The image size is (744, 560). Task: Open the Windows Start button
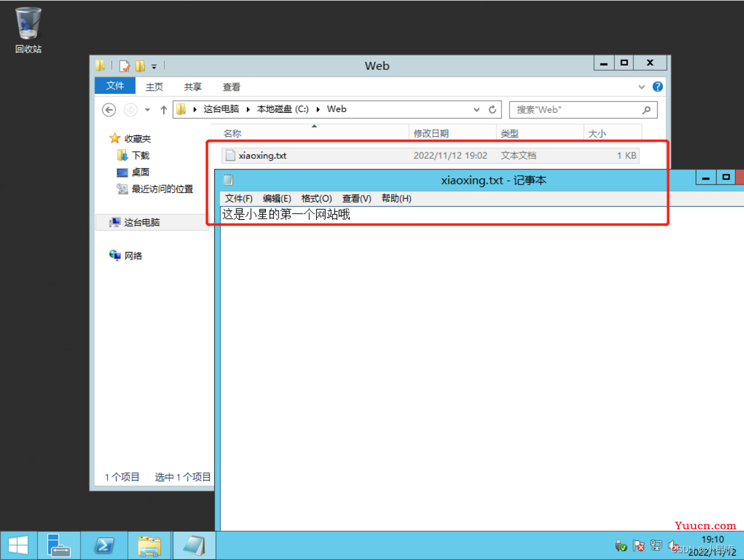18,546
